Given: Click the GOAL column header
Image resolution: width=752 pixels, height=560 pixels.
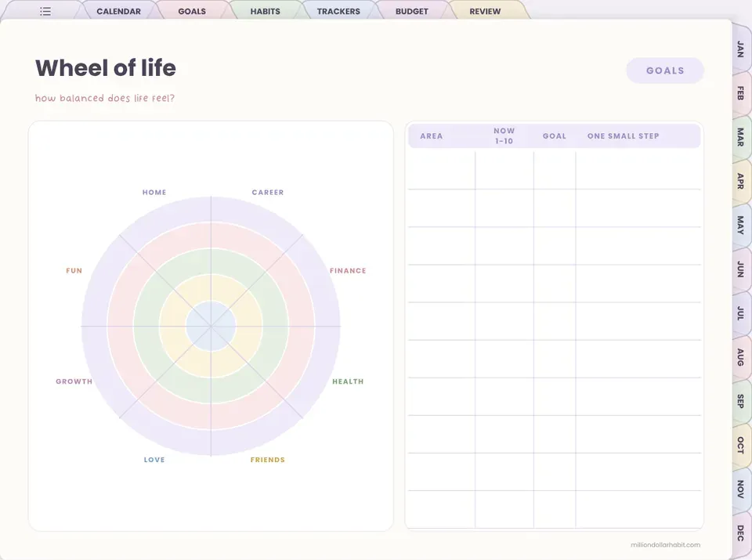Looking at the screenshot, I should coord(555,136).
